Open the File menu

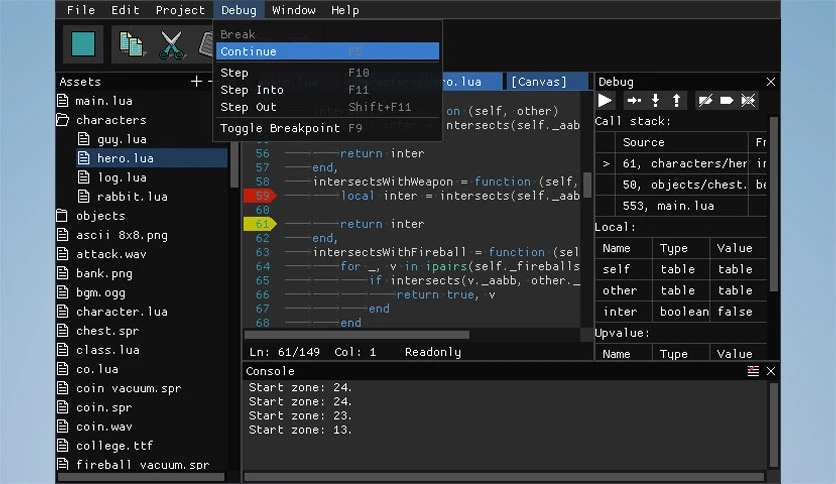pyautogui.click(x=81, y=10)
